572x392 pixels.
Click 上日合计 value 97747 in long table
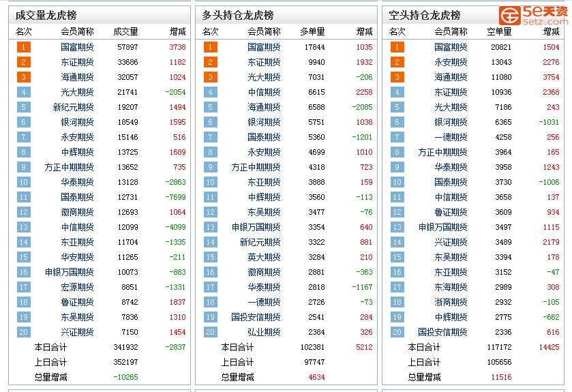(314, 362)
